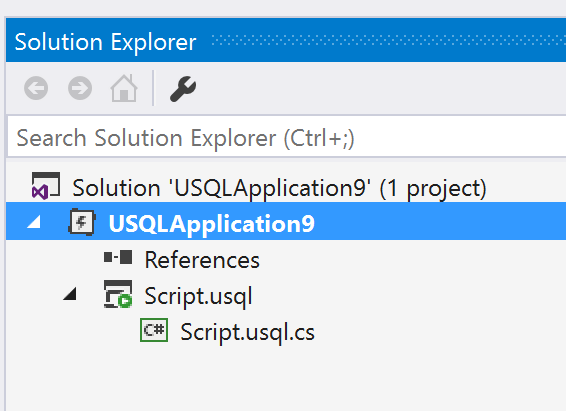Select Solution 'USQLApplication9' (1 project)
Image resolution: width=566 pixels, height=411 pixels.
[x=279, y=188]
